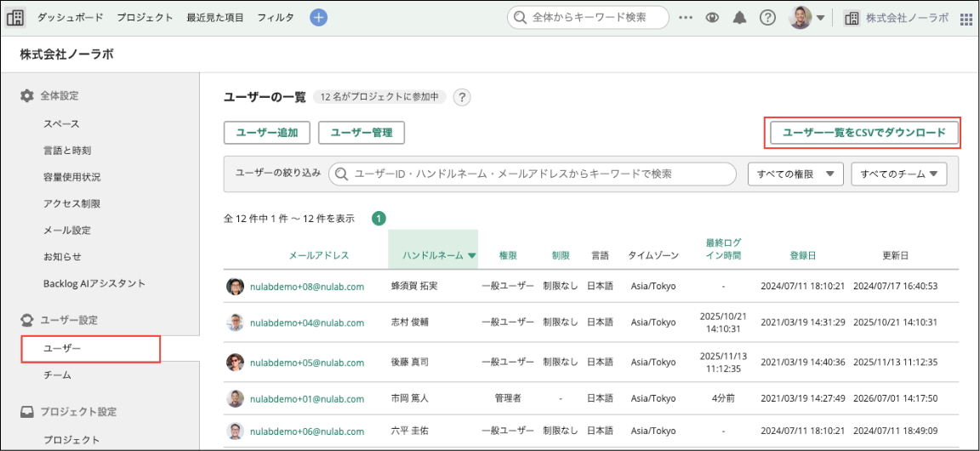
Task: Click the Backlog space logo icon
Action: (16, 18)
